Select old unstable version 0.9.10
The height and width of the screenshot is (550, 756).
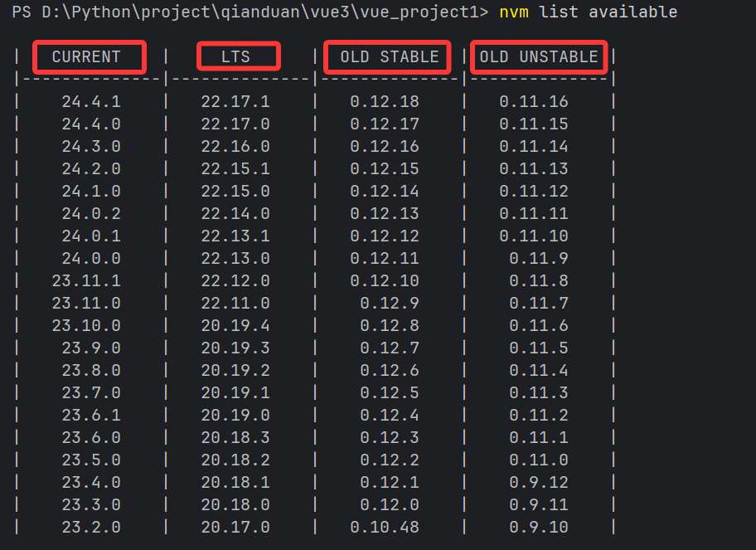click(539, 527)
